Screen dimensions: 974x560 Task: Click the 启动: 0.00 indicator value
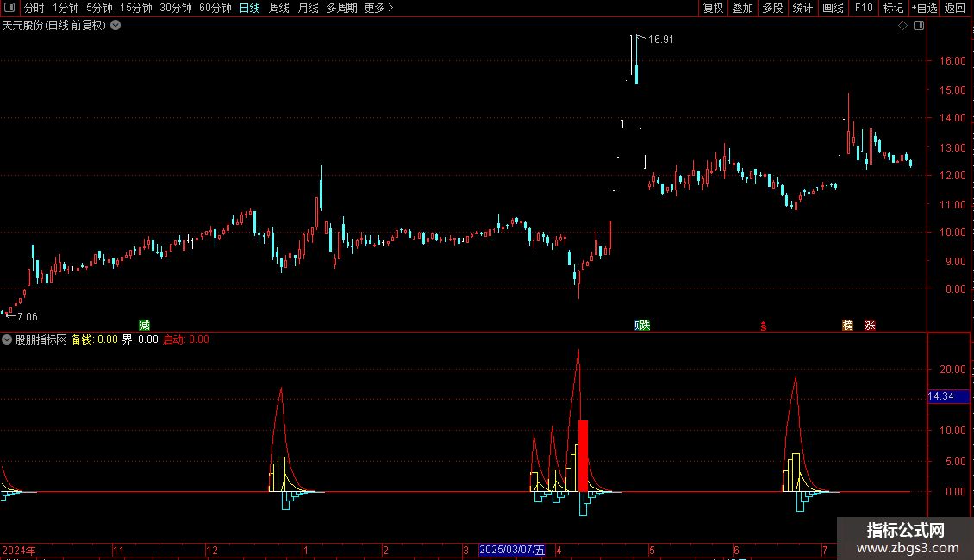[x=185, y=339]
